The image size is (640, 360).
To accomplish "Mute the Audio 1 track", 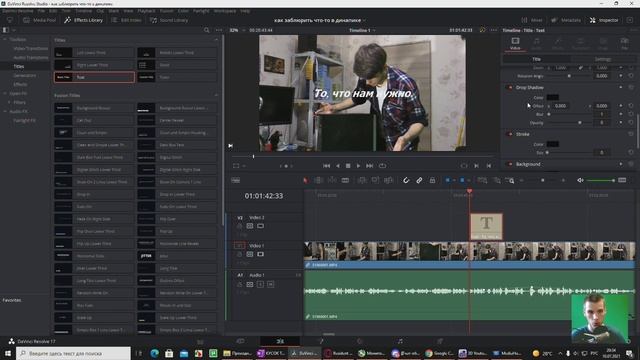I will [271, 284].
